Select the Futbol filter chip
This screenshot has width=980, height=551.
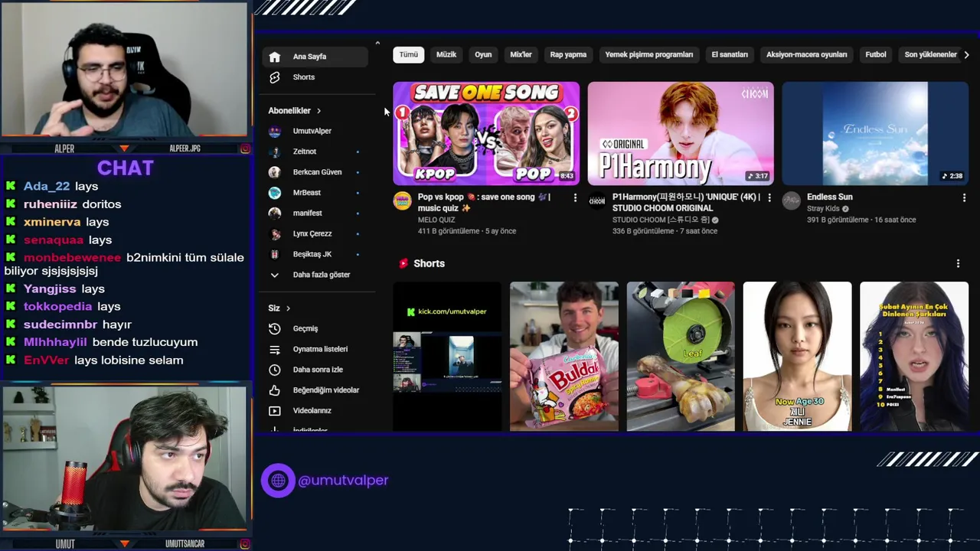[x=876, y=54]
